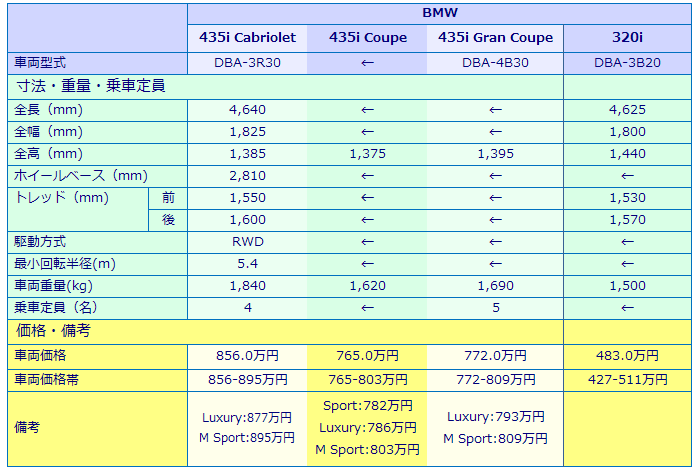Click the 1,825 width value
The height and width of the screenshot is (470, 700).
pyautogui.click(x=247, y=132)
